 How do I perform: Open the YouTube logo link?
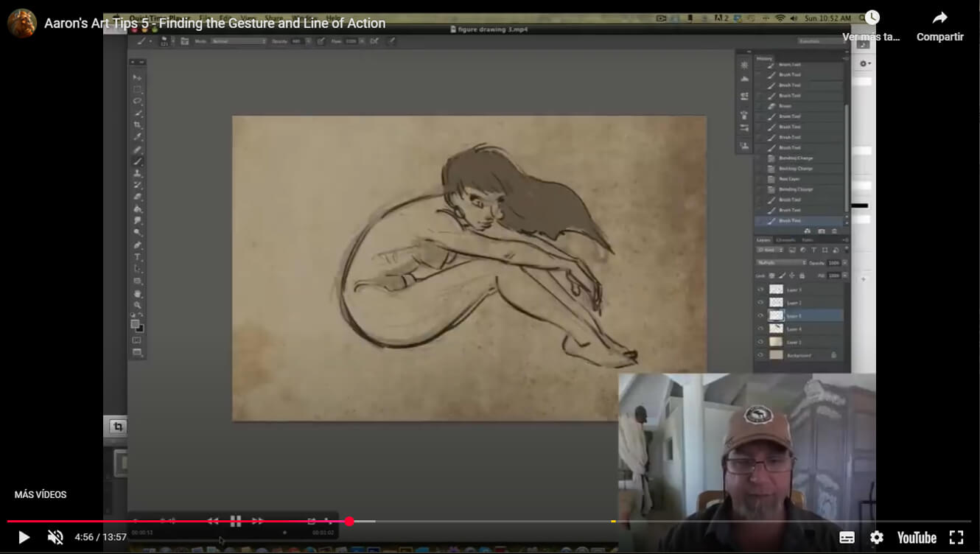pos(917,538)
